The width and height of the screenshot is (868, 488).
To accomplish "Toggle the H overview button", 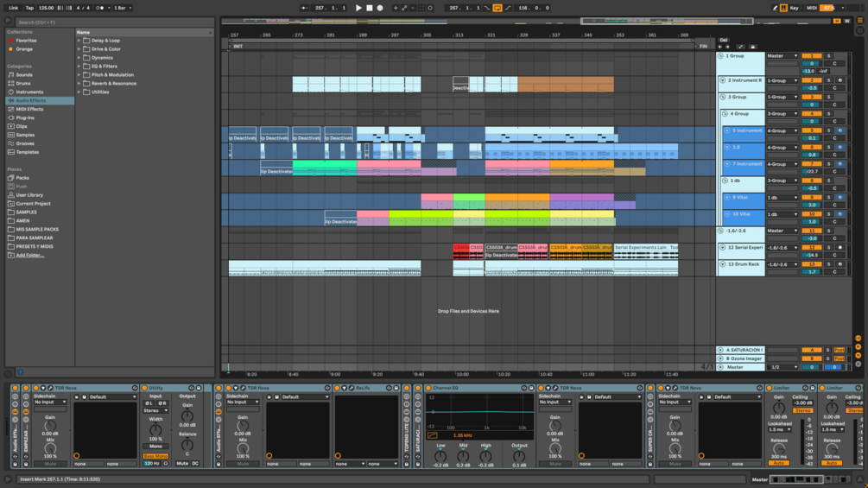I will click(x=836, y=21).
